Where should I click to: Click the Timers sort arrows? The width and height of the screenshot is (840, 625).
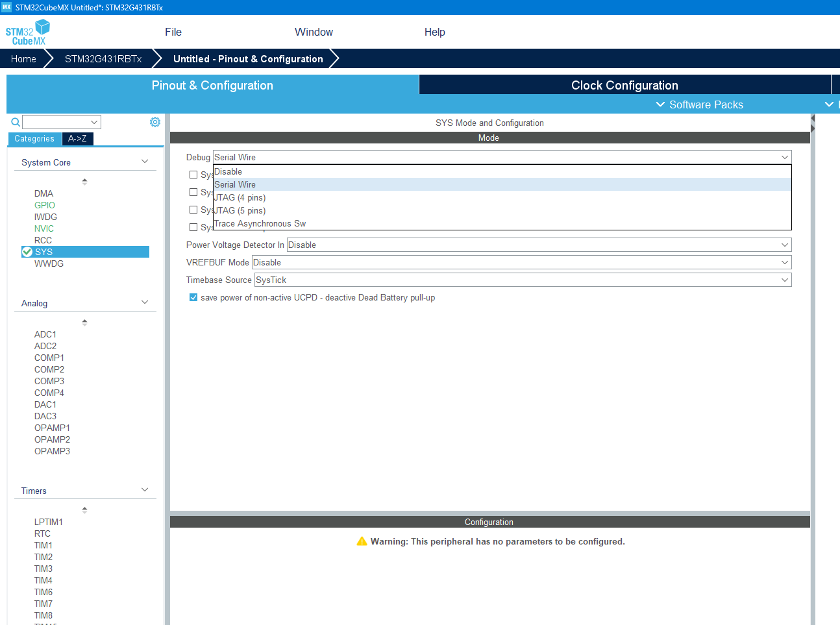(84, 510)
